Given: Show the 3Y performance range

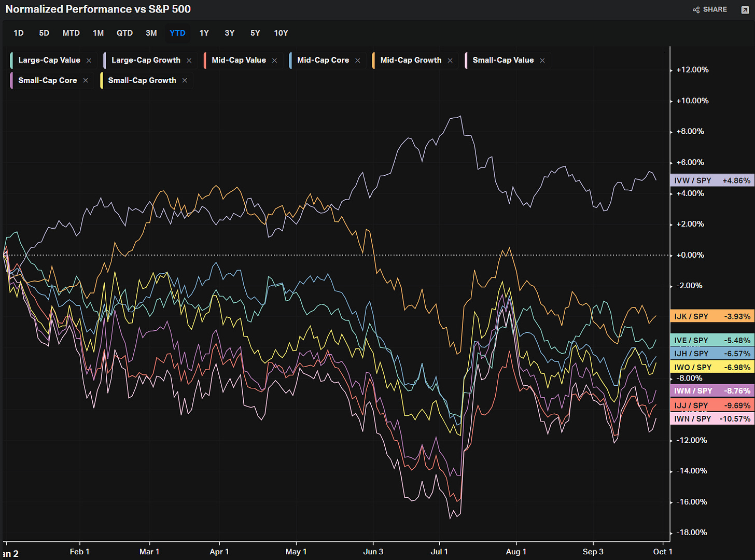Looking at the screenshot, I should tap(230, 33).
